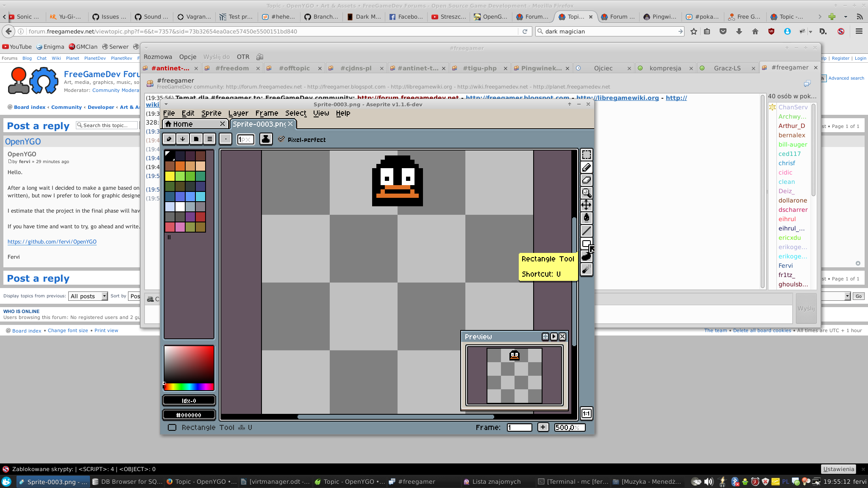
Task: Select the Move tool
Action: pyautogui.click(x=586, y=205)
